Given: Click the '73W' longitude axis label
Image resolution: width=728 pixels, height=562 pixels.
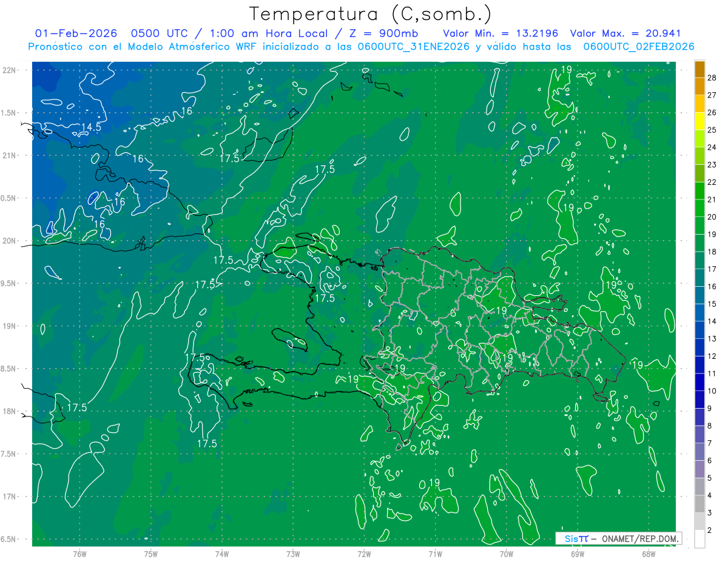Looking at the screenshot, I should click(293, 554).
